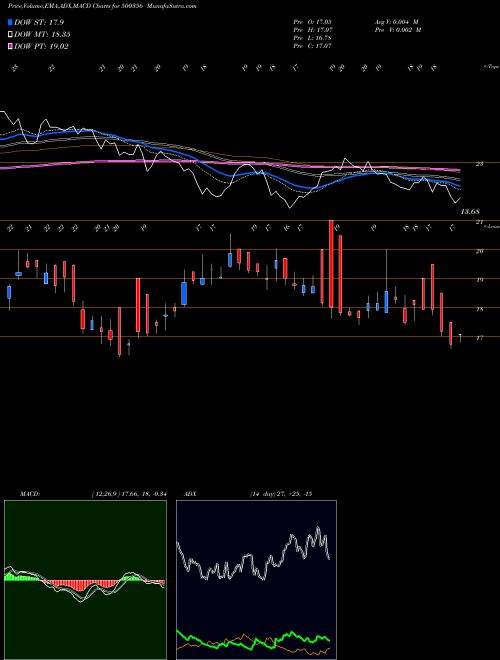
Task: Click the 'Pre H: 17.07' high value
Action: pos(312,30)
